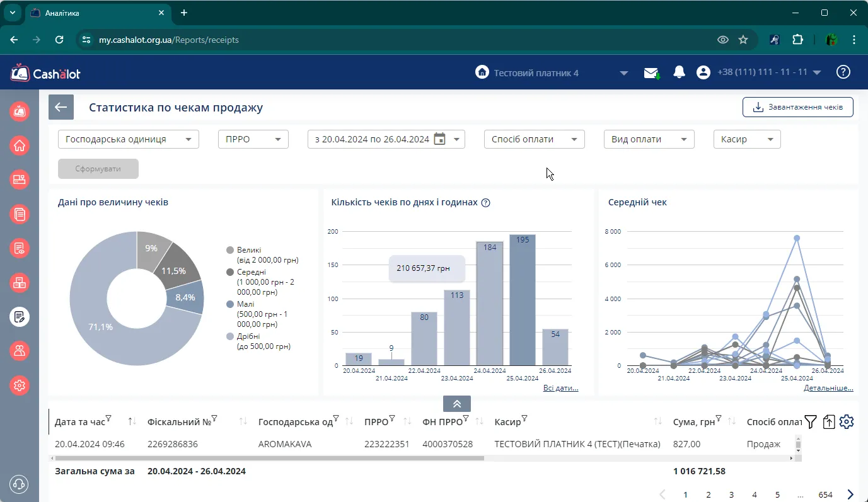This screenshot has height=502, width=868.
Task: Expand the Господарська одиниця dropdown
Action: coord(128,139)
